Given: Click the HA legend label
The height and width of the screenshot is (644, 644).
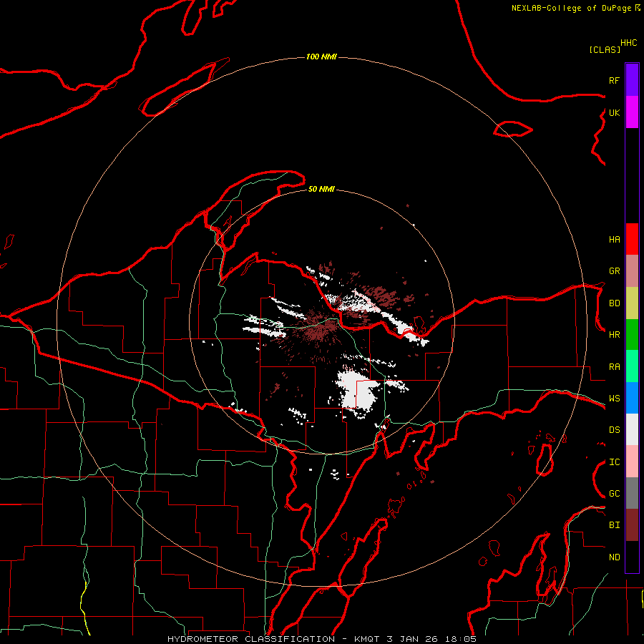Looking at the screenshot, I should click(x=614, y=240).
